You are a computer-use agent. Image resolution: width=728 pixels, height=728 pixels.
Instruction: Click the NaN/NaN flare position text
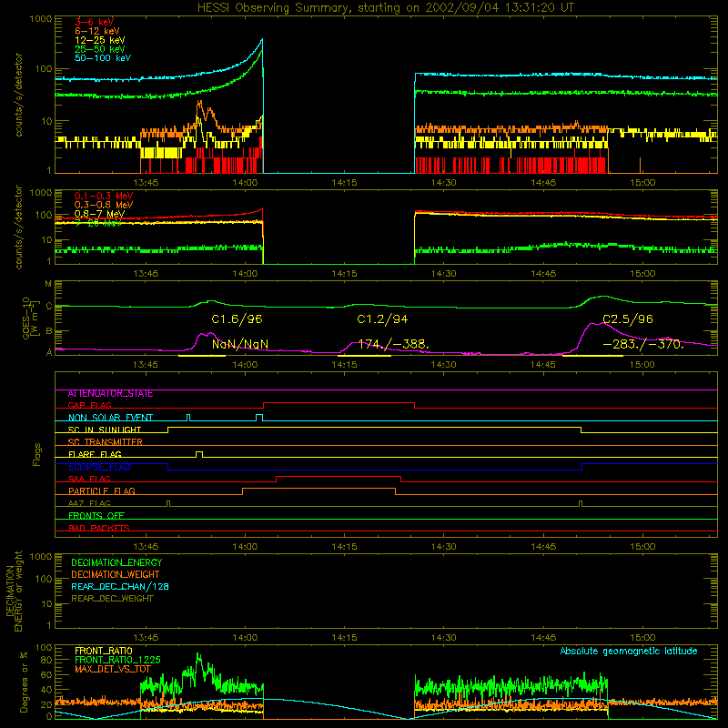pos(240,344)
